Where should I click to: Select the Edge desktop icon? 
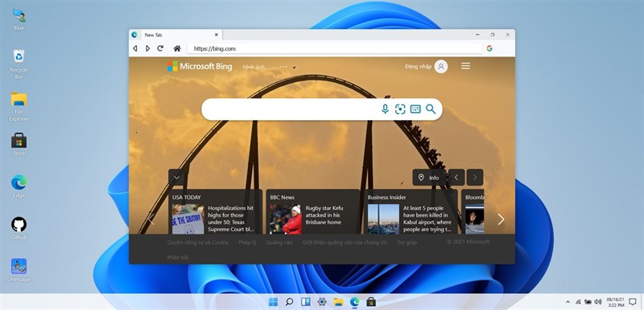coord(19,187)
